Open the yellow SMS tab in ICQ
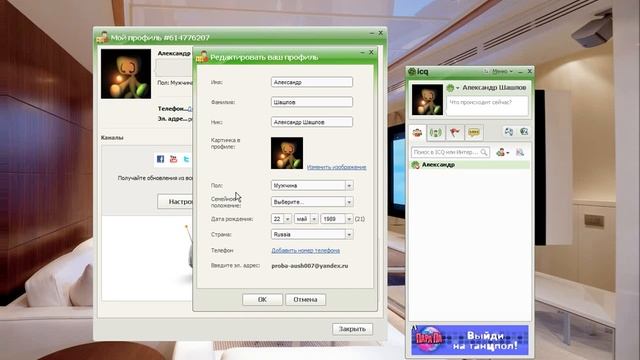 (473, 133)
